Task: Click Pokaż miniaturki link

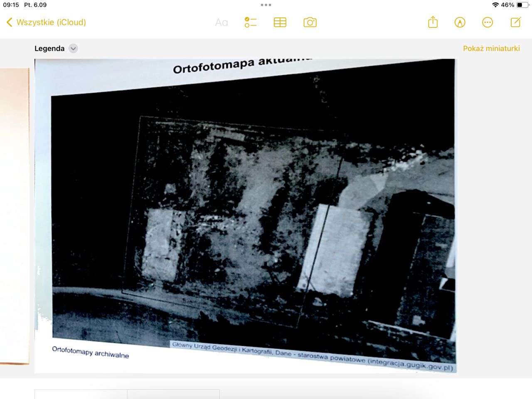Action: point(491,49)
